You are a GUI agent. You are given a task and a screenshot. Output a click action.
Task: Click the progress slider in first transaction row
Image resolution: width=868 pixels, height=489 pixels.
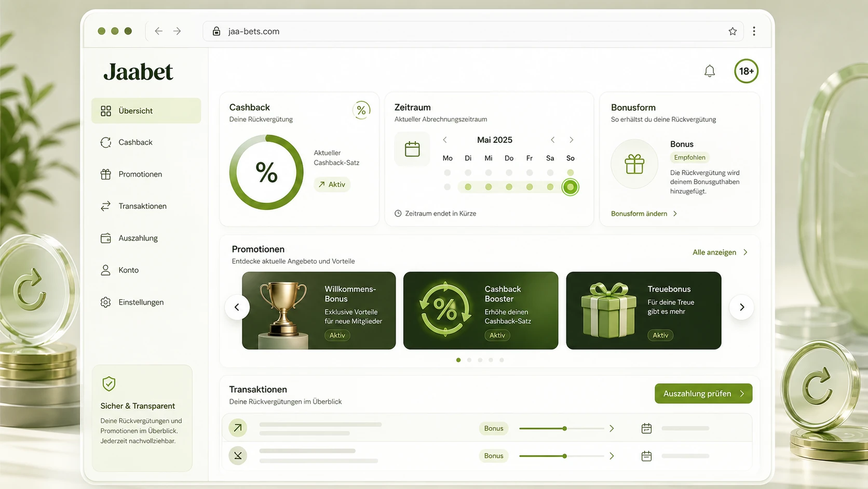[x=561, y=429]
